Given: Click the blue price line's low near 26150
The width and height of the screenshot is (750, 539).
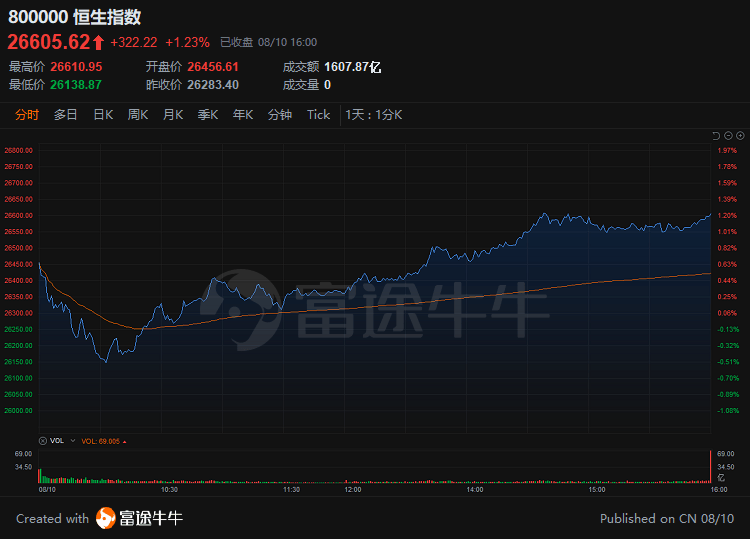Looking at the screenshot, I should coord(106,362).
